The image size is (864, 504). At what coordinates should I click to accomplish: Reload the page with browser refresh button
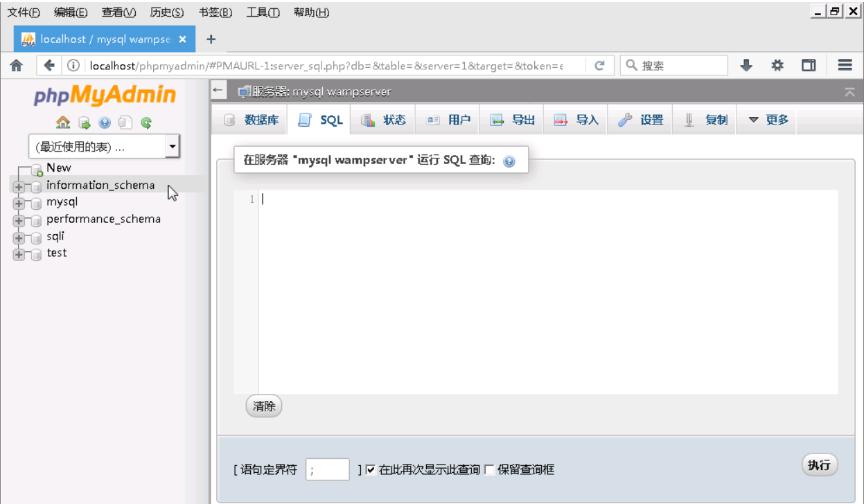click(x=600, y=65)
